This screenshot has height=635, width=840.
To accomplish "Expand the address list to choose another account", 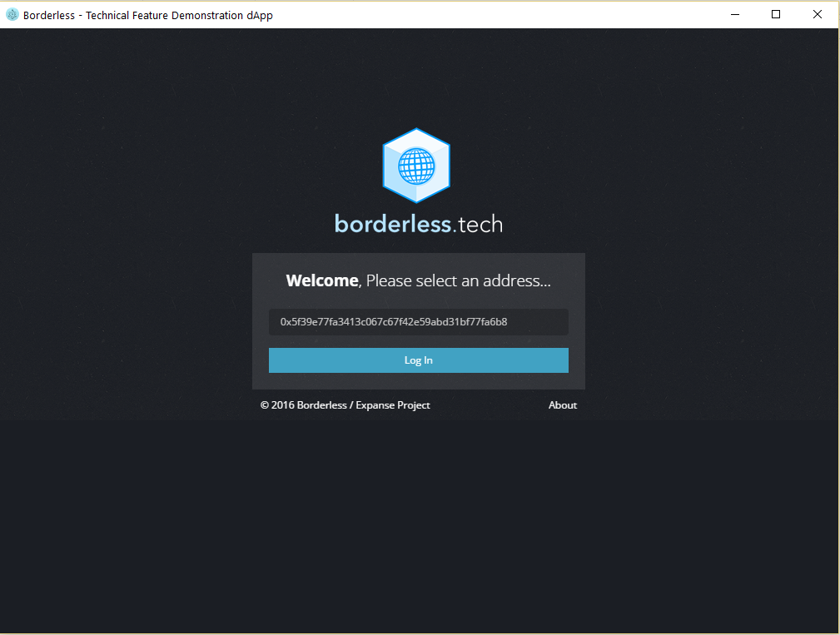I will coord(418,322).
